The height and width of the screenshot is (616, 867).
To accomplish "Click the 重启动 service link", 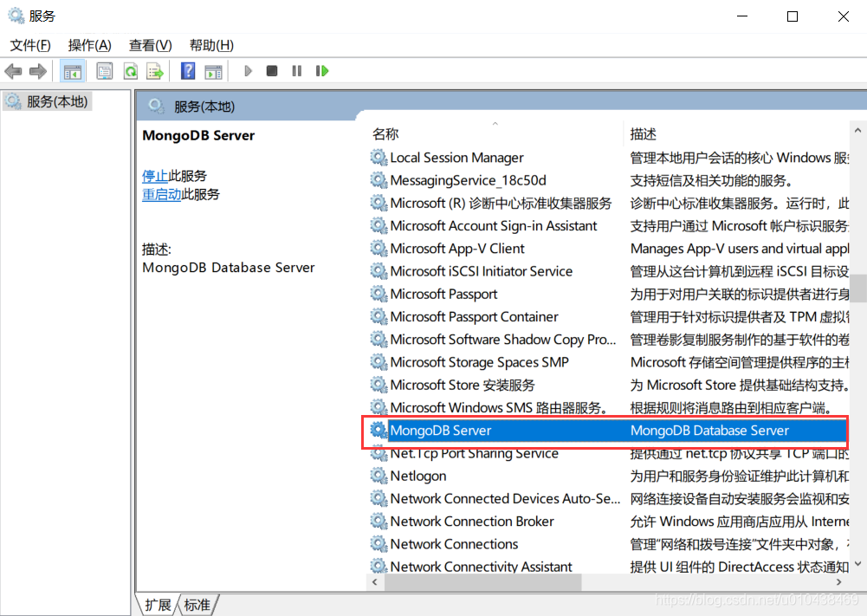I will point(161,194).
